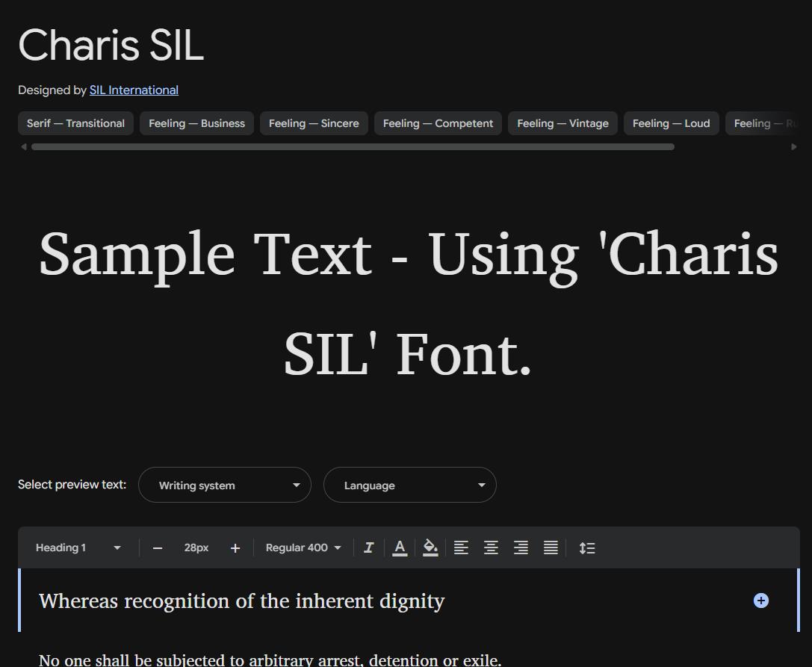The height and width of the screenshot is (667, 812).
Task: Click the Charis SIL page title
Action: point(111,45)
